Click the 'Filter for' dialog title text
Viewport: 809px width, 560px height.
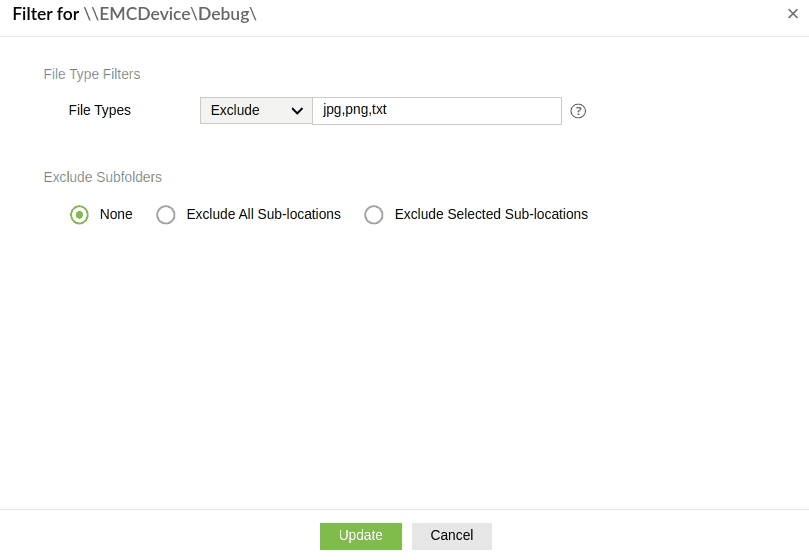click(46, 15)
